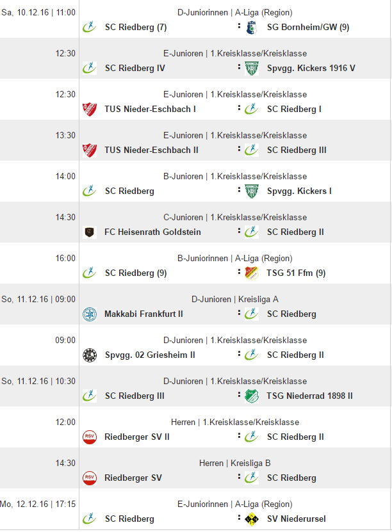Viewport: 392px width, 532px height.
Task: Click the Makkabi Frankfurt II round logo
Action: coord(89,314)
